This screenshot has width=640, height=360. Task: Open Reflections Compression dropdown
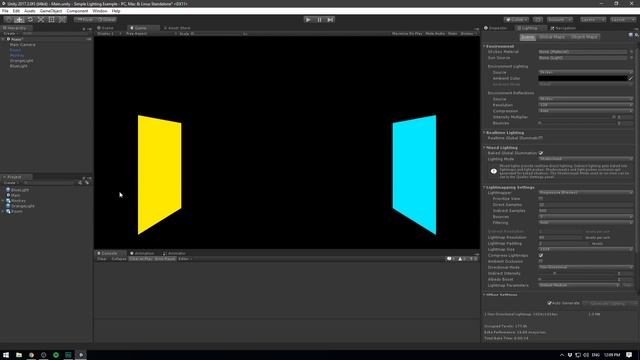point(585,111)
